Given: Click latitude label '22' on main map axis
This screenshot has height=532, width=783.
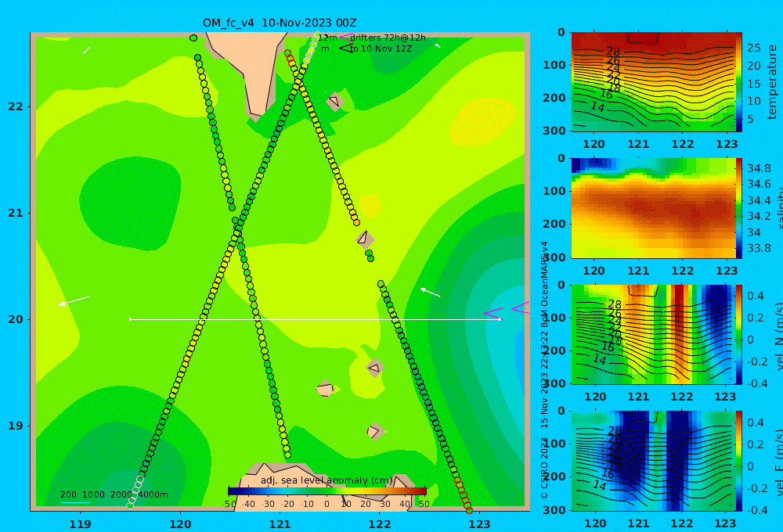Looking at the screenshot, I should 16,106.
